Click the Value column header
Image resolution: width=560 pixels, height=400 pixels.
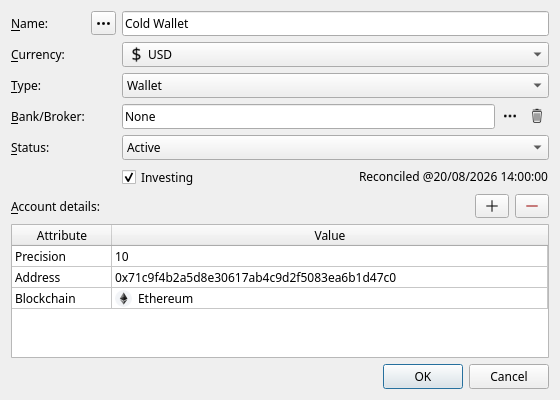330,235
